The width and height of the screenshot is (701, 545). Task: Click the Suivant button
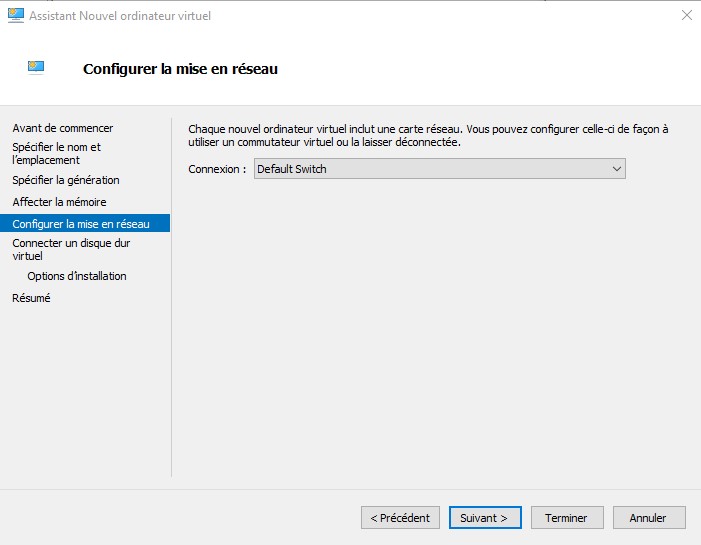485,518
